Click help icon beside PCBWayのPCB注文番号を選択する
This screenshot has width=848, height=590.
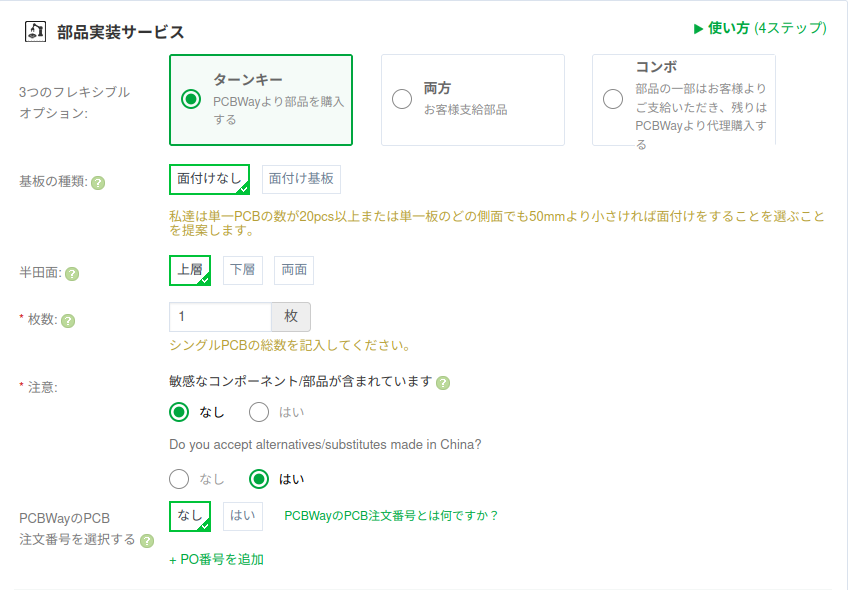147,541
